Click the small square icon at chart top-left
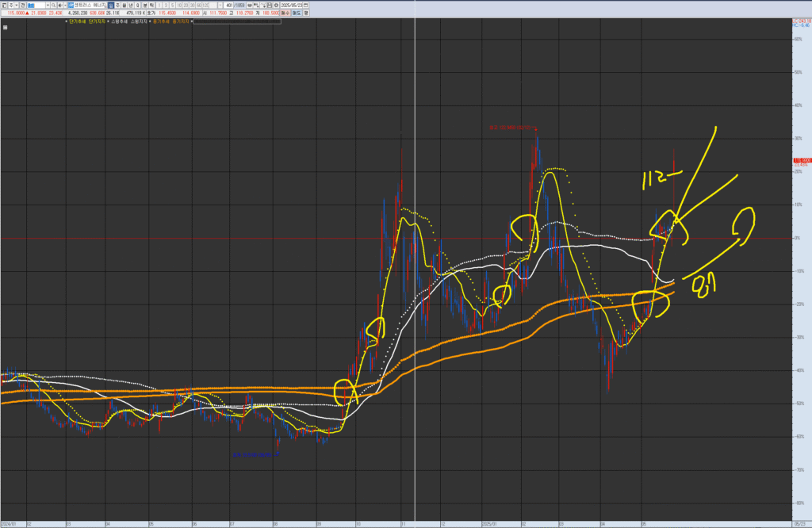Screen dimensions: 812x528 6,28
